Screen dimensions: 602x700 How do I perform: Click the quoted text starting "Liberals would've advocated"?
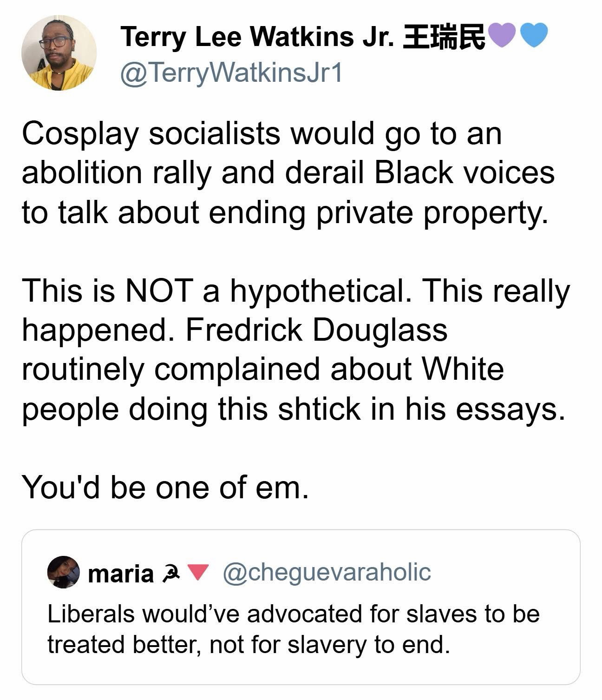294,629
